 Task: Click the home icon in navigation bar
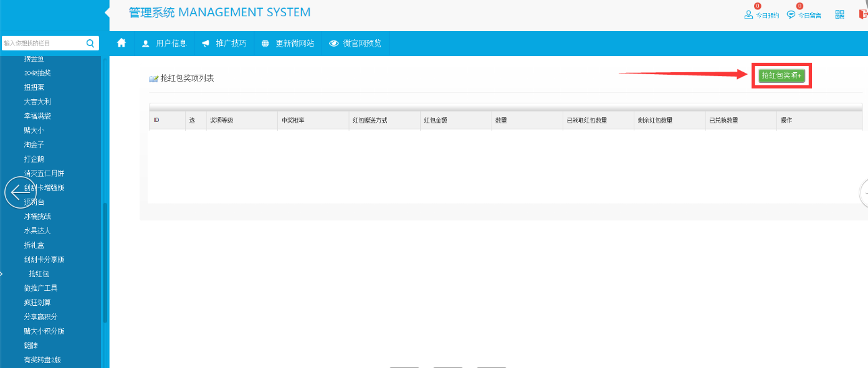[x=122, y=43]
